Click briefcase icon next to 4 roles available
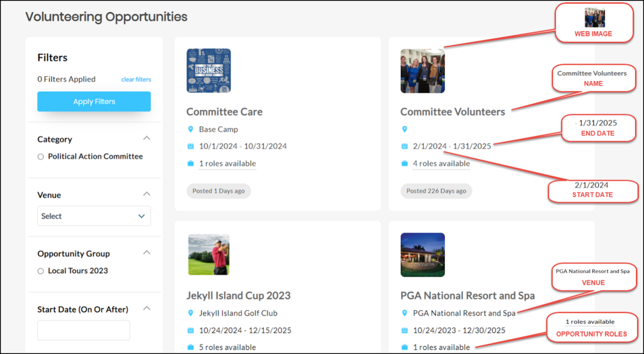Screen dimensions: 644x354 (405, 163)
